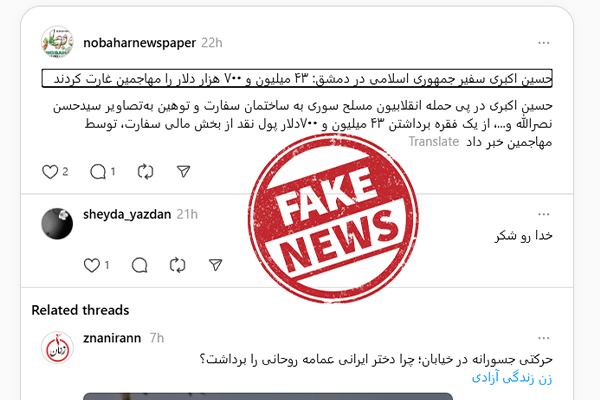Open replies on nobaharnewspaper post
The image size is (600, 400).
tap(98, 172)
